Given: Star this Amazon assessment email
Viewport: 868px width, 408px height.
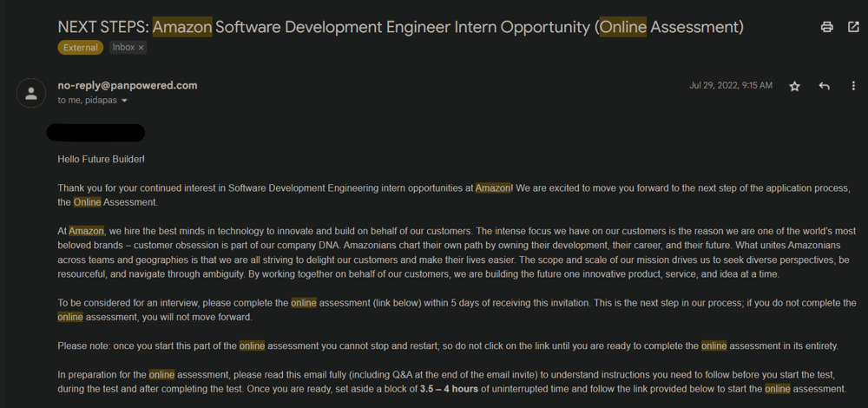Looking at the screenshot, I should click(x=794, y=87).
